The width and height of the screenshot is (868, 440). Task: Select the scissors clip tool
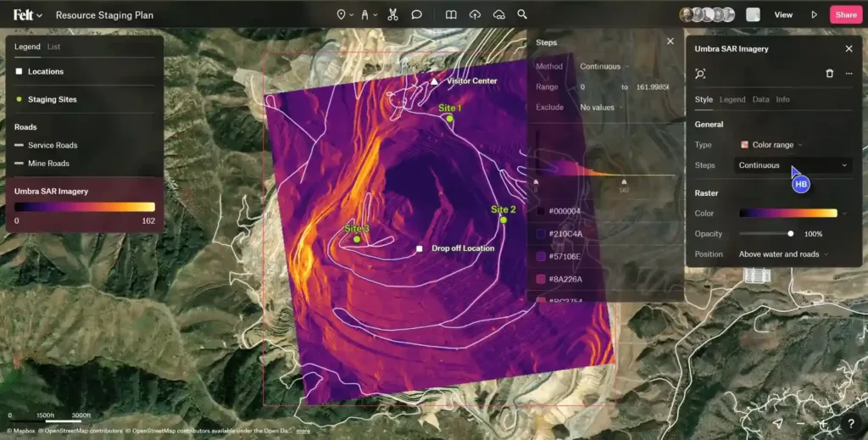(x=392, y=15)
